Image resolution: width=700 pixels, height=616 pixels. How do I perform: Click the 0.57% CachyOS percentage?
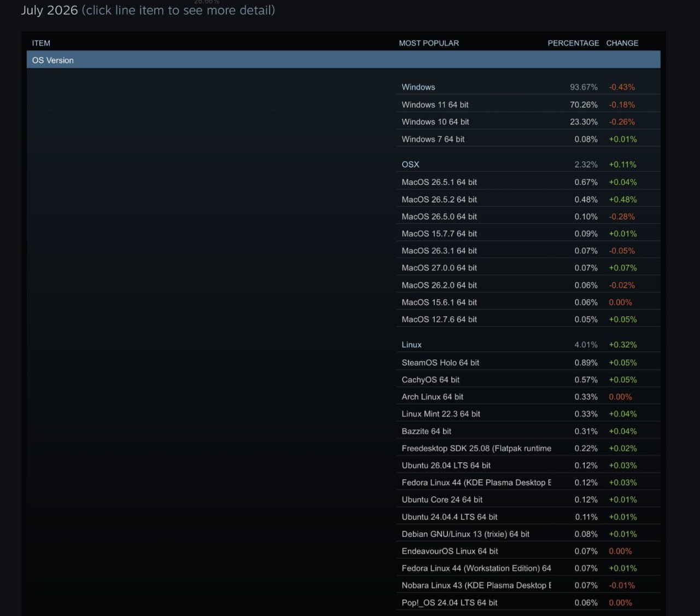click(x=586, y=379)
